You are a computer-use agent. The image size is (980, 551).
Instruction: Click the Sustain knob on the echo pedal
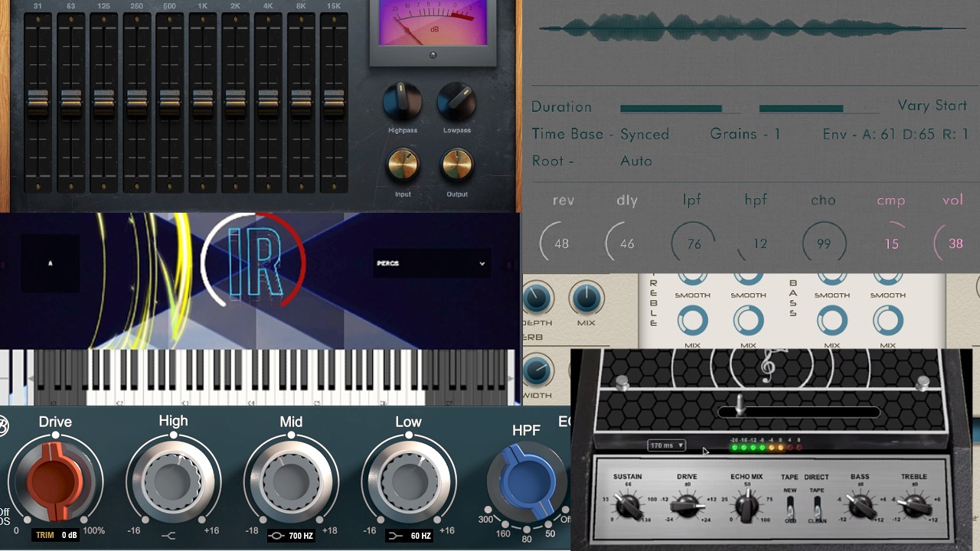(x=628, y=506)
